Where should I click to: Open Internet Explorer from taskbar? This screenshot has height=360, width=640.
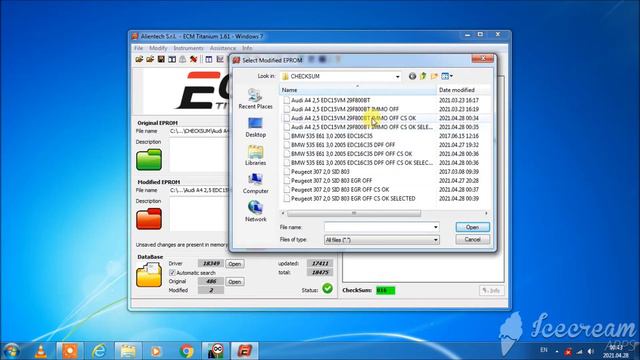click(x=99, y=351)
